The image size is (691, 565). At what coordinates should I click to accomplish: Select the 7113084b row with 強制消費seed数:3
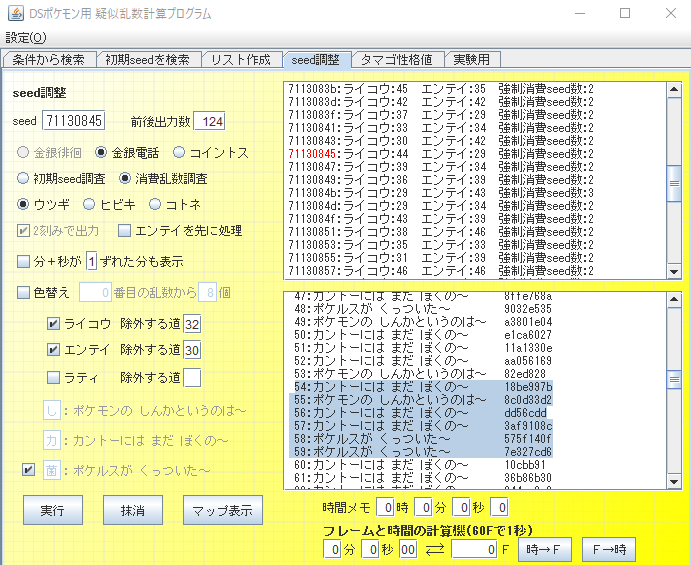coord(441,193)
